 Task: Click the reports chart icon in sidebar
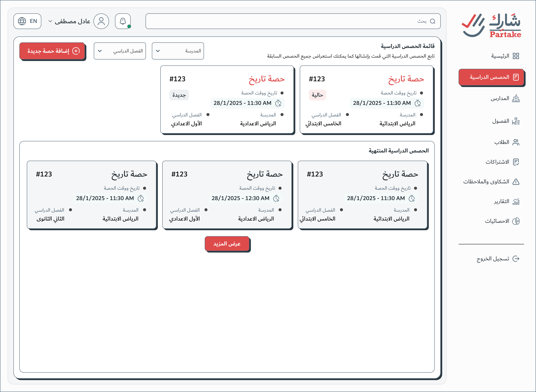pyautogui.click(x=516, y=201)
